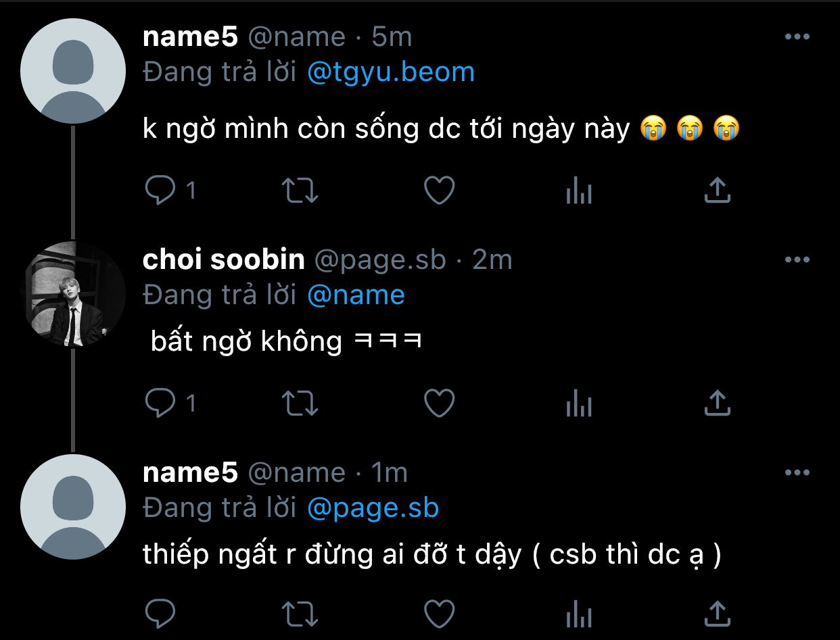Reply to the last name5 tweet
This screenshot has height=640, width=840.
pyautogui.click(x=161, y=614)
